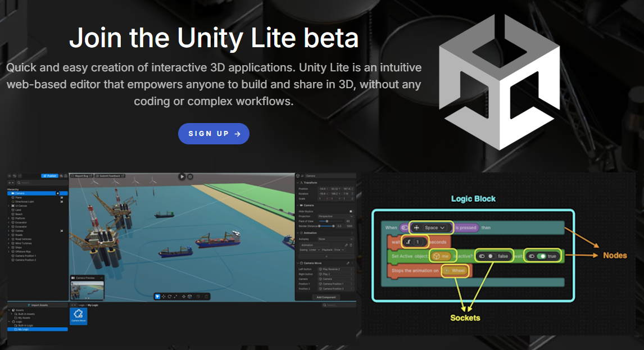Viewport: 644px width, 350px height.
Task: Click the Report Bug link
Action: 81,176
